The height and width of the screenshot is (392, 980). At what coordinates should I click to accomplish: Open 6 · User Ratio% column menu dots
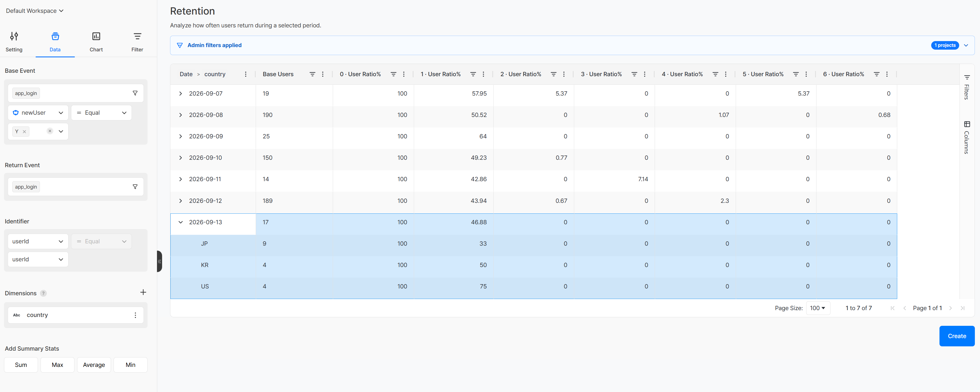(x=887, y=74)
